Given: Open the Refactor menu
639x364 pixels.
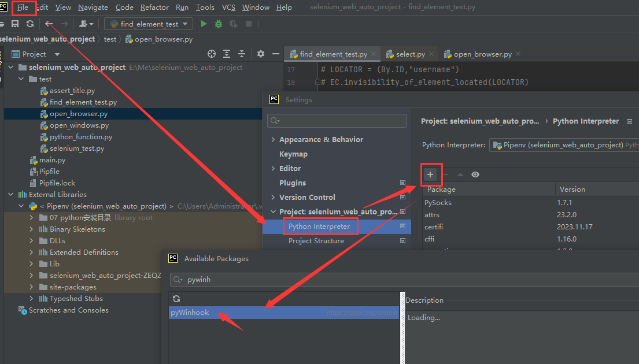Looking at the screenshot, I should point(154,8).
